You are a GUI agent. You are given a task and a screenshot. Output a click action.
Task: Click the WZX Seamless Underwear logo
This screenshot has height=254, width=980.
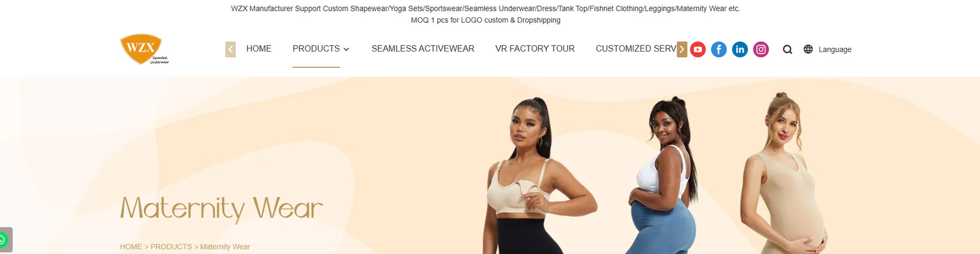(144, 49)
